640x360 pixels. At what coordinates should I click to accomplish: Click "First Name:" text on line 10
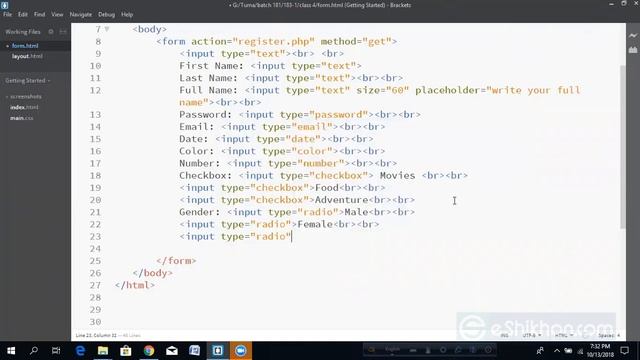211,66
